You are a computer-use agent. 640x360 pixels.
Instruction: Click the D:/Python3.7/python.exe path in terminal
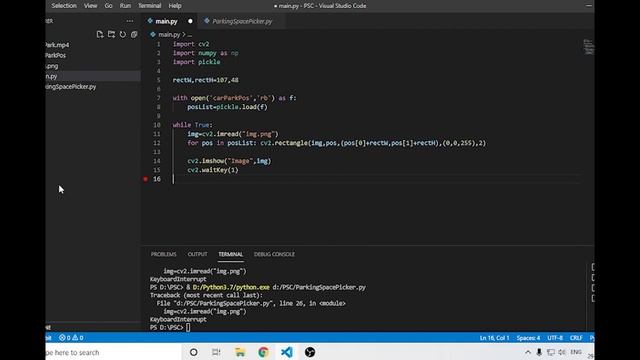pyautogui.click(x=231, y=287)
